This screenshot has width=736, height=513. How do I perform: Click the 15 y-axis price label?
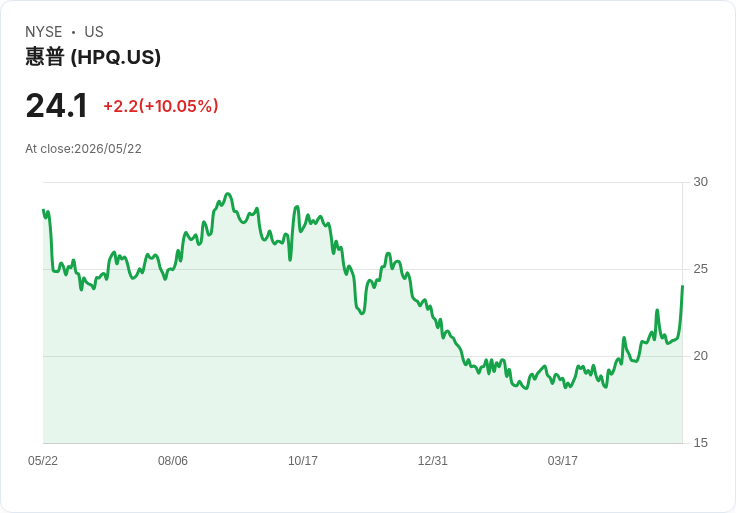pyautogui.click(x=700, y=443)
